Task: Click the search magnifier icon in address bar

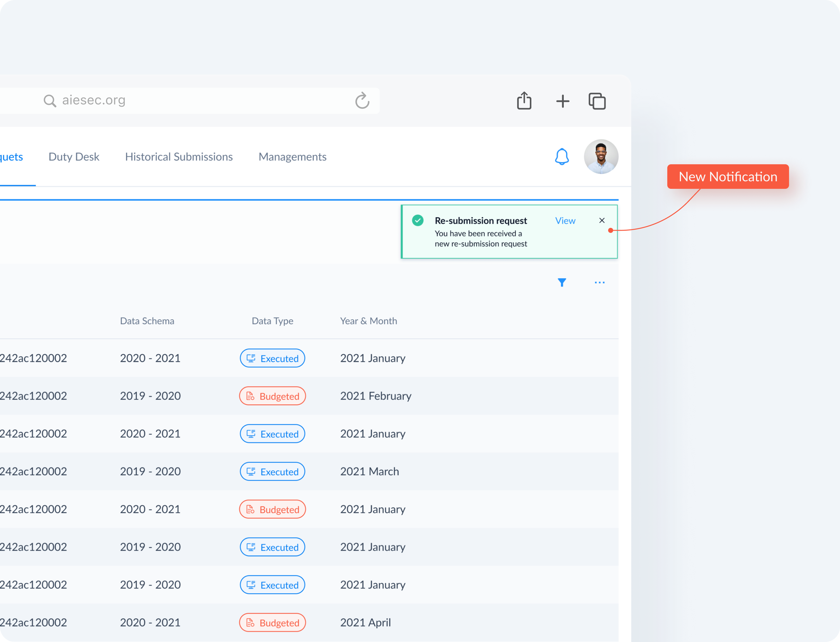Action: tap(50, 101)
